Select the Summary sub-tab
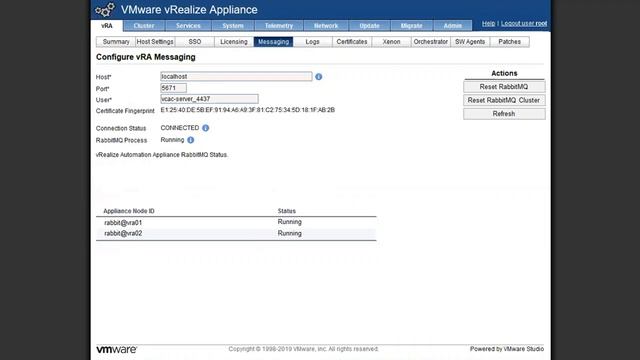 click(116, 42)
